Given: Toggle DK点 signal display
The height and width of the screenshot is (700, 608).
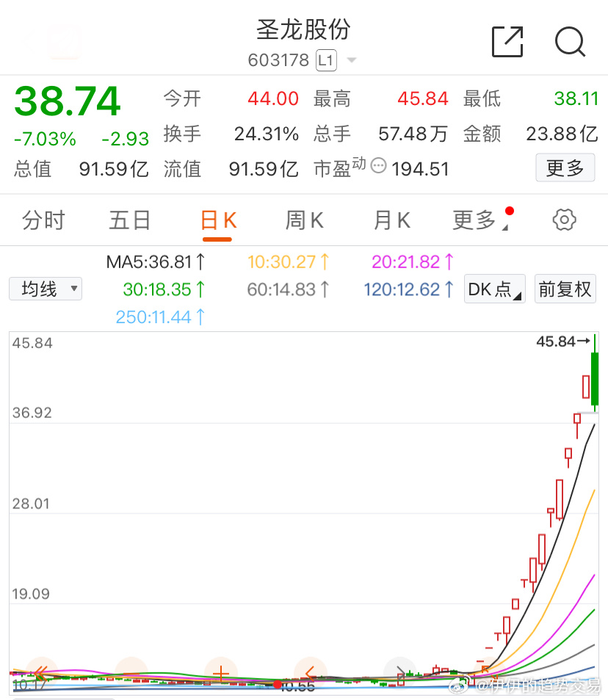Looking at the screenshot, I should coord(493,289).
